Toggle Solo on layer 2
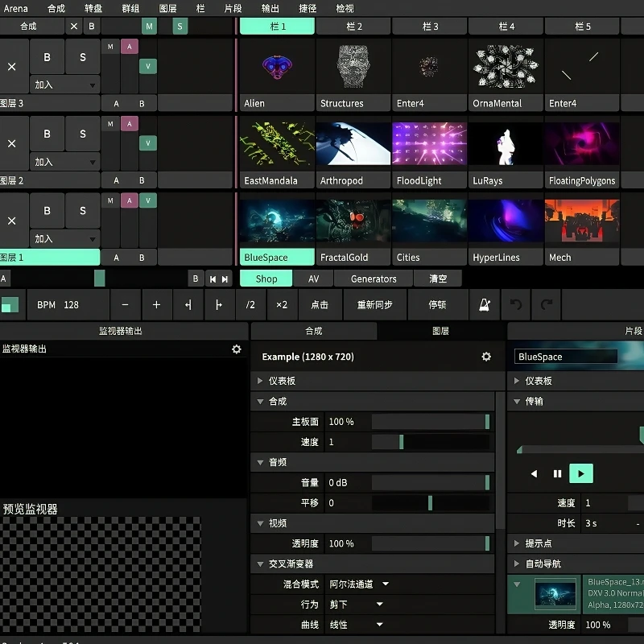The image size is (644, 644). [x=82, y=134]
